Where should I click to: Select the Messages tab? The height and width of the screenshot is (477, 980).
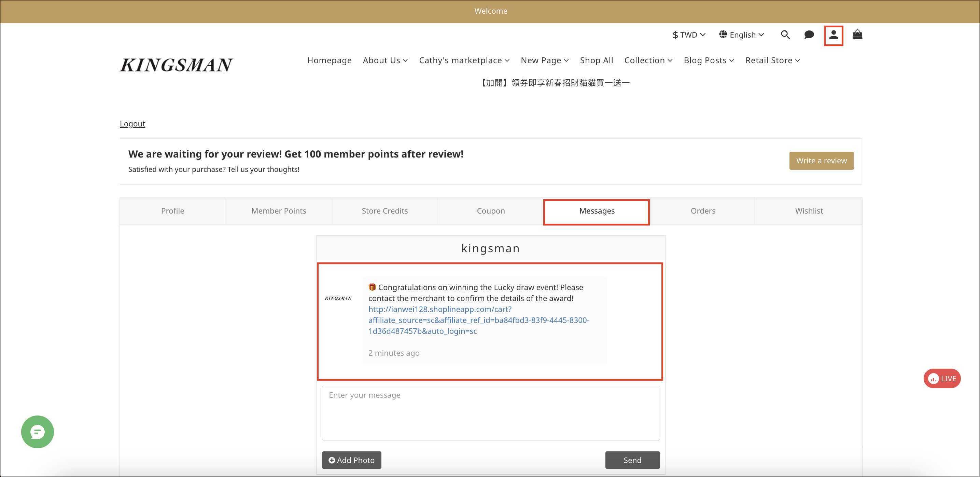(x=597, y=211)
